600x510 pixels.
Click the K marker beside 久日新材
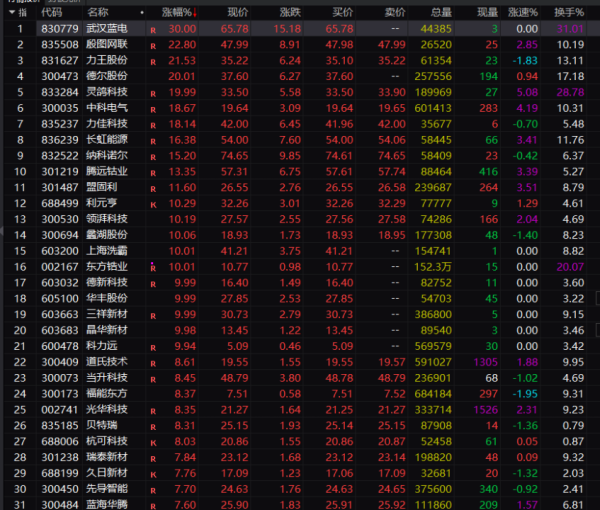pos(153,470)
